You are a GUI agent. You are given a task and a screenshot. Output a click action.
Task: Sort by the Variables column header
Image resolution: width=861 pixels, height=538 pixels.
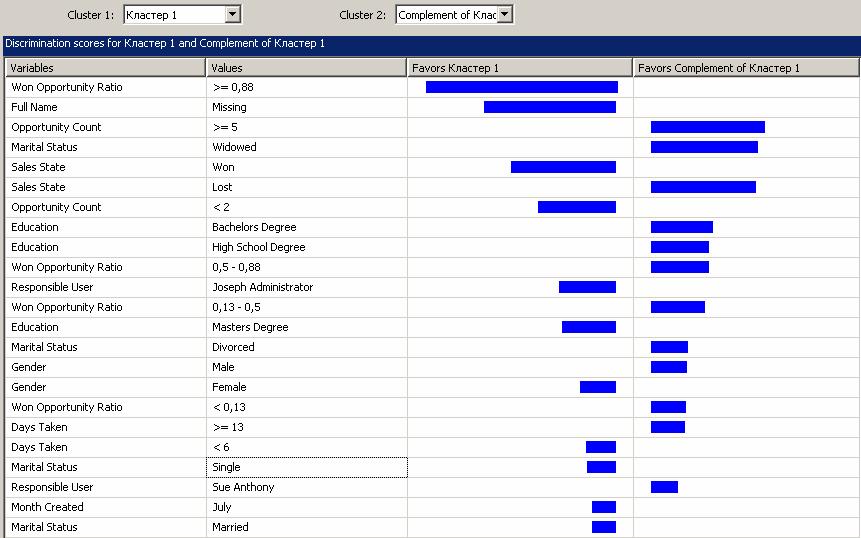(105, 68)
